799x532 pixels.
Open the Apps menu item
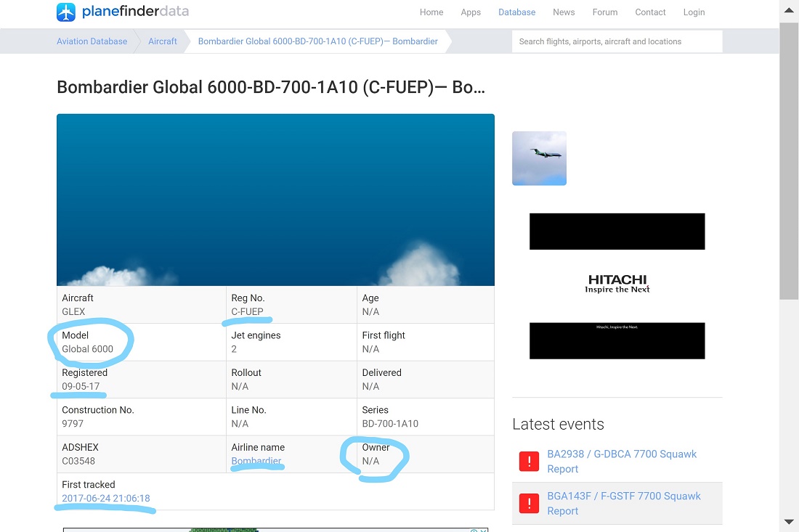pyautogui.click(x=471, y=12)
